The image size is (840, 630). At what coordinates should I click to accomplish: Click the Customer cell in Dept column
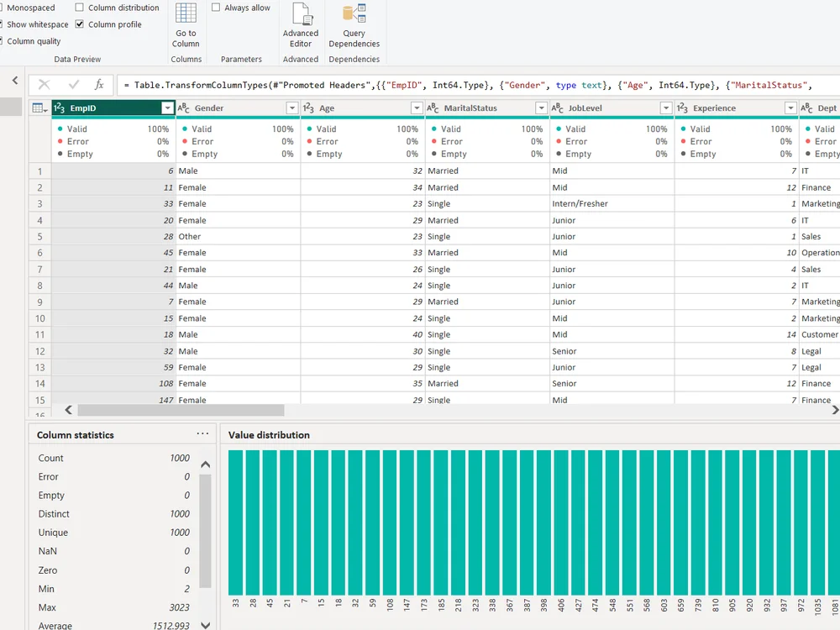pyautogui.click(x=820, y=334)
